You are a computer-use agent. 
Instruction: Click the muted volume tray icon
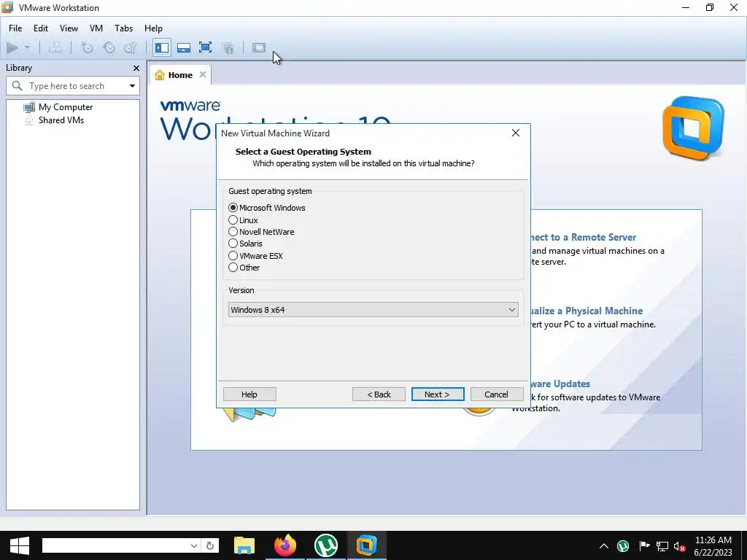[x=680, y=547]
